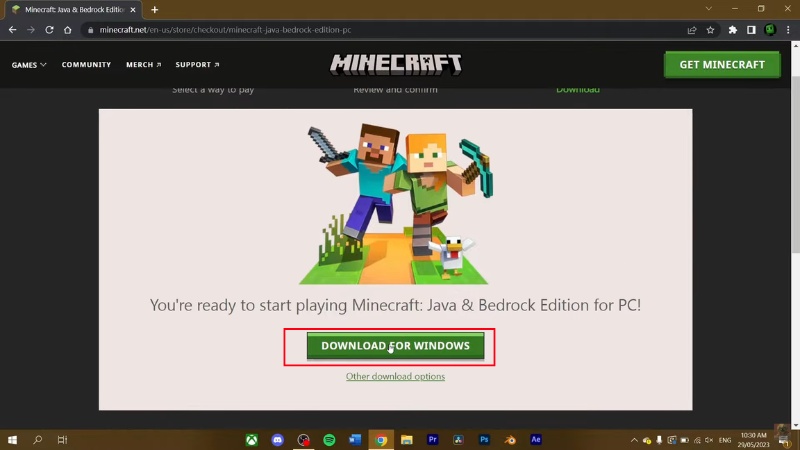Open a new browser tab

155,10
